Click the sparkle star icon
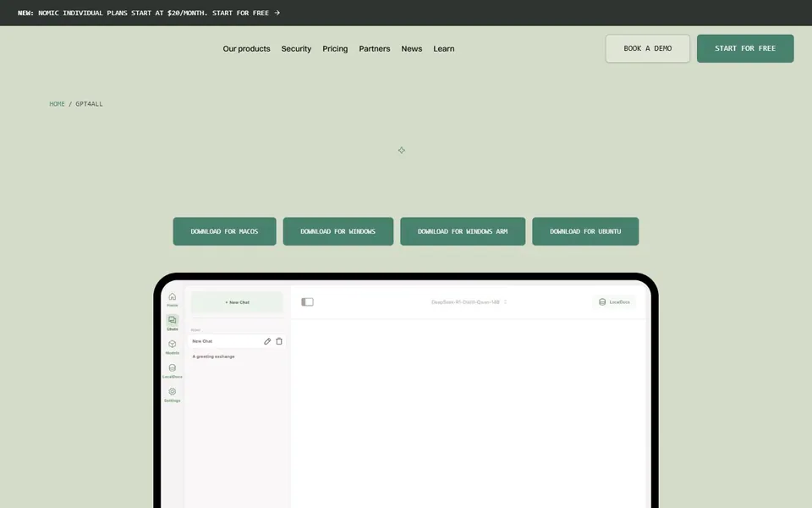 tap(401, 151)
